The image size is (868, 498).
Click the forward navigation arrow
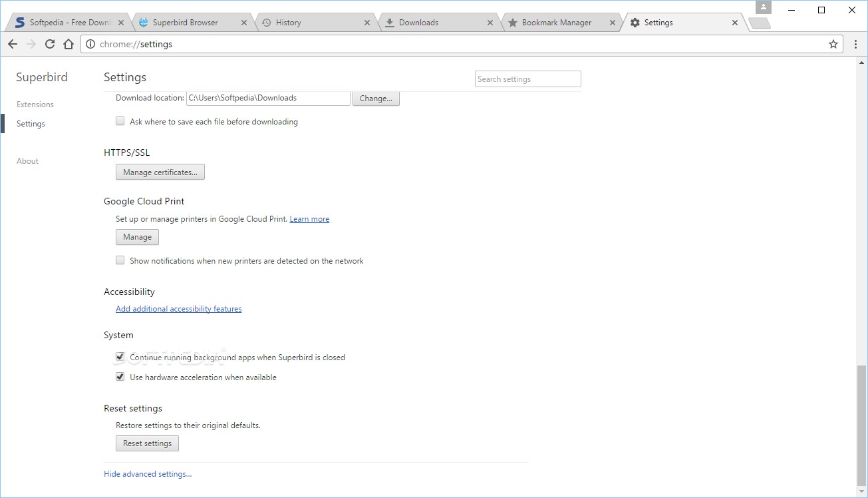[x=31, y=44]
